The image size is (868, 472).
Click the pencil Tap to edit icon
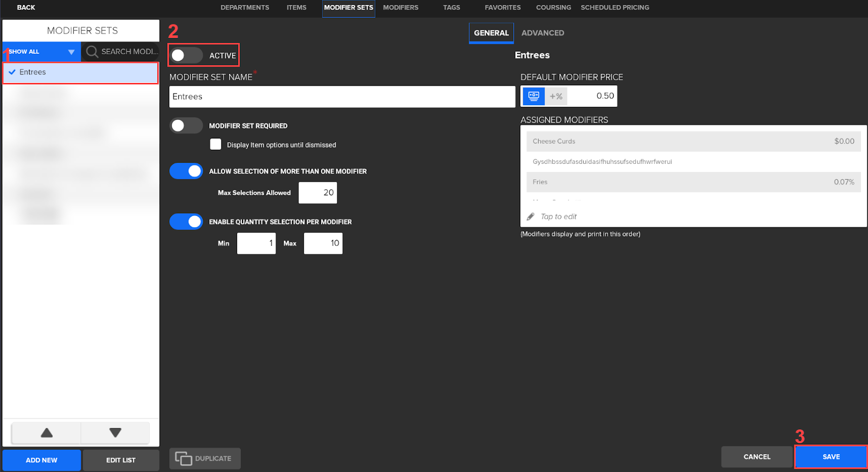pyautogui.click(x=531, y=216)
